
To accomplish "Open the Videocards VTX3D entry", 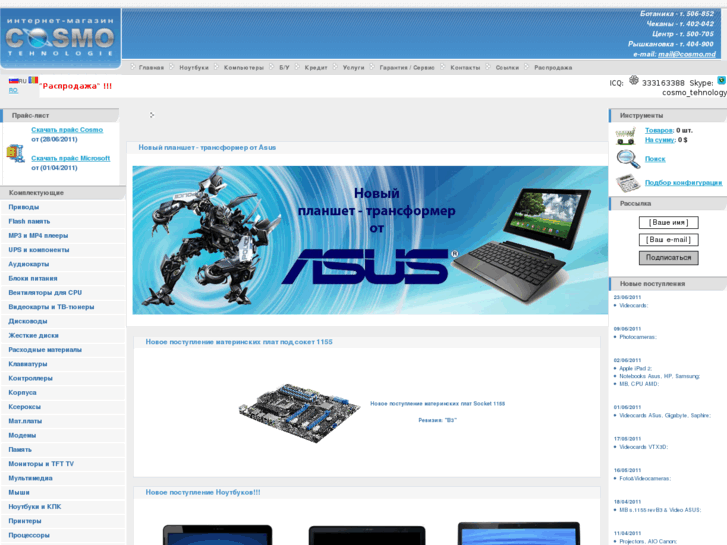I will (644, 447).
